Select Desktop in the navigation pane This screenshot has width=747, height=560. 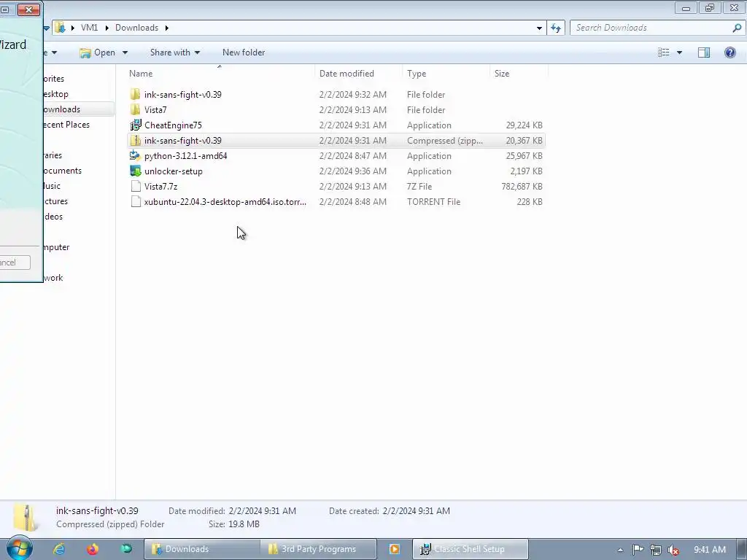[55, 94]
